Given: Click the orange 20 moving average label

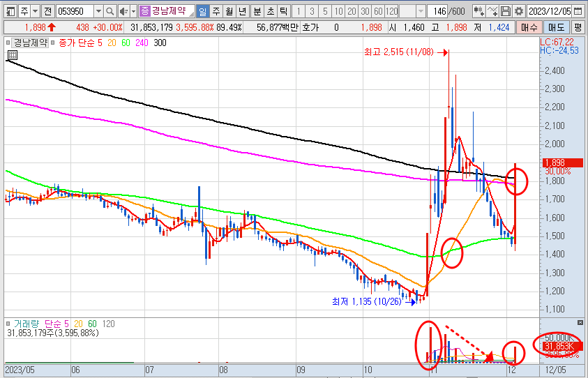Looking at the screenshot, I should 112,43.
